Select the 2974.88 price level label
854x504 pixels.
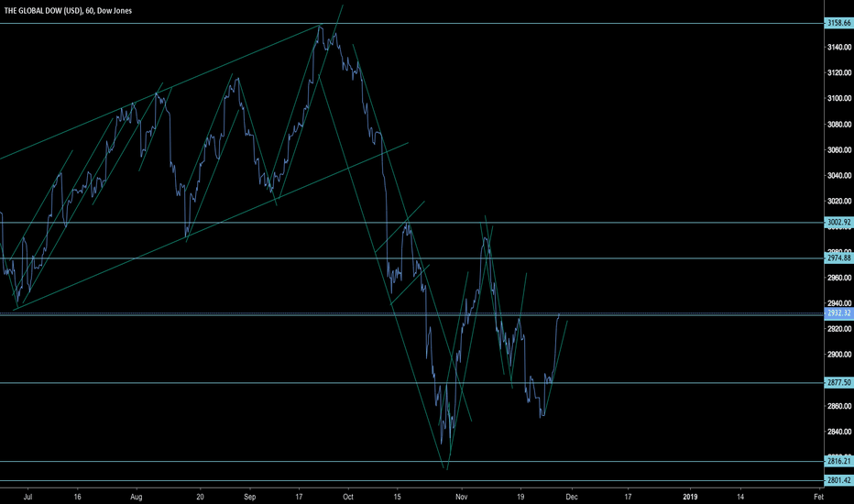pos(838,258)
